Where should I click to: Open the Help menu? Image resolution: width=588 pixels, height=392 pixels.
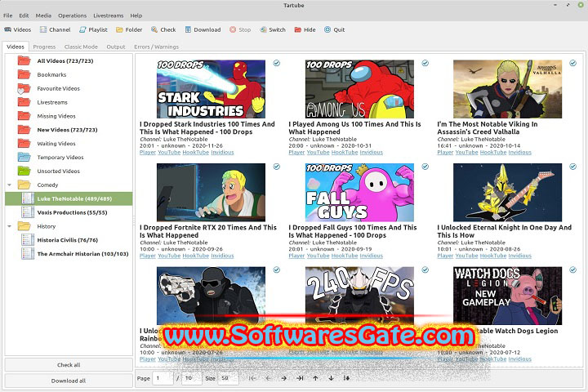pos(136,16)
